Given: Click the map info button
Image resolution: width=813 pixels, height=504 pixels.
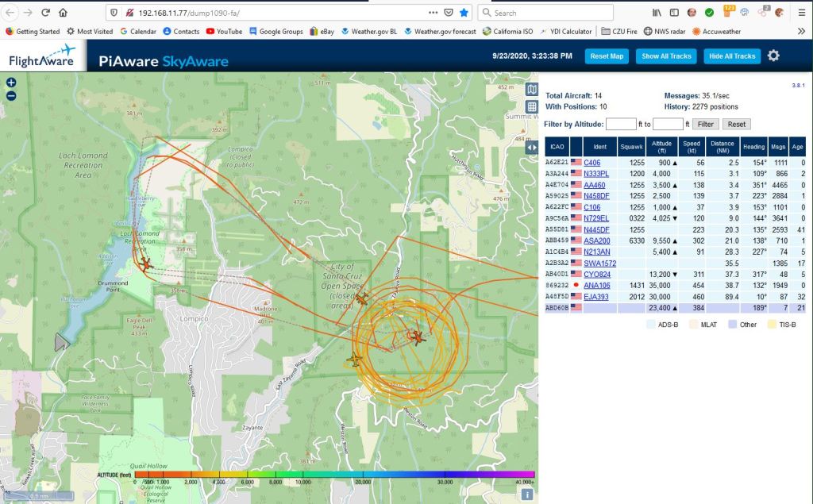Looking at the screenshot, I should [x=526, y=494].
